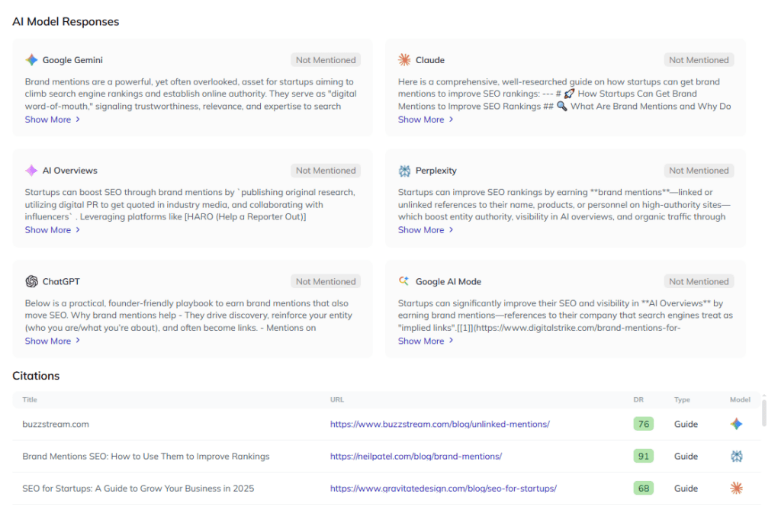The image size is (777, 514).
Task: Click Claude model icon in gravitatedesign citation row
Action: (x=736, y=488)
